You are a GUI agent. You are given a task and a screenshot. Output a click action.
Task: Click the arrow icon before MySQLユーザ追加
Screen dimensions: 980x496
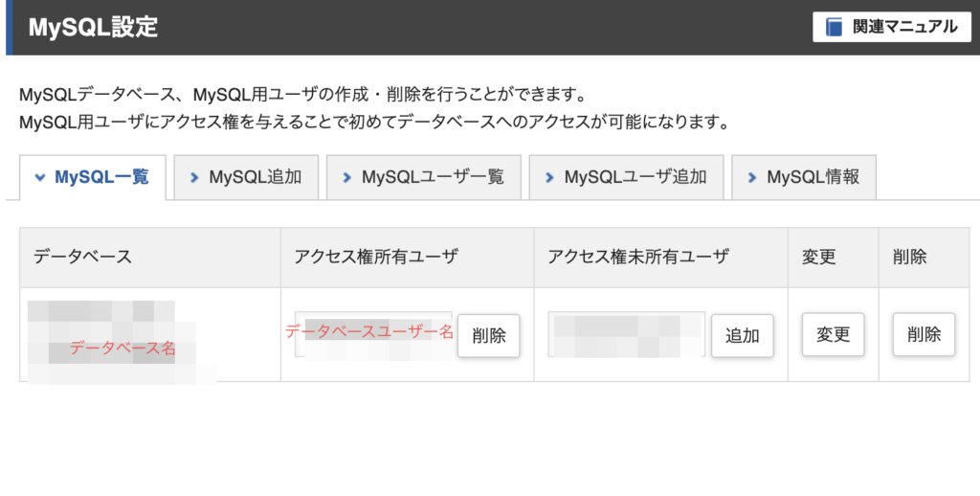pyautogui.click(x=549, y=177)
